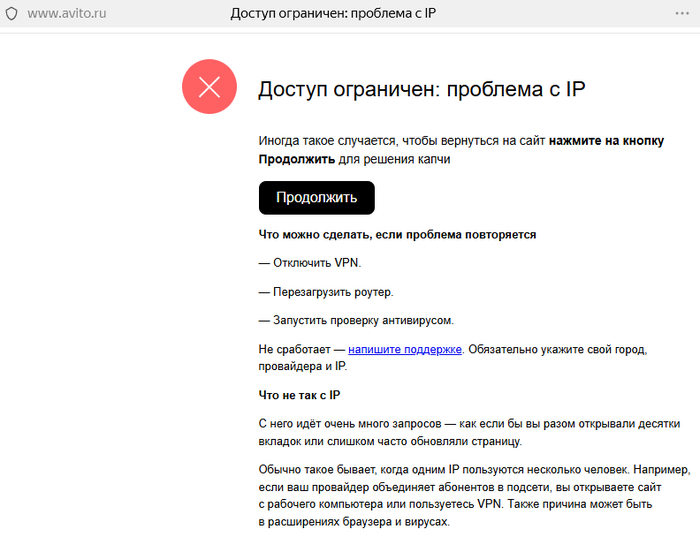Click the shield protection icon in the address bar
This screenshot has width=700, height=552.
(x=12, y=14)
